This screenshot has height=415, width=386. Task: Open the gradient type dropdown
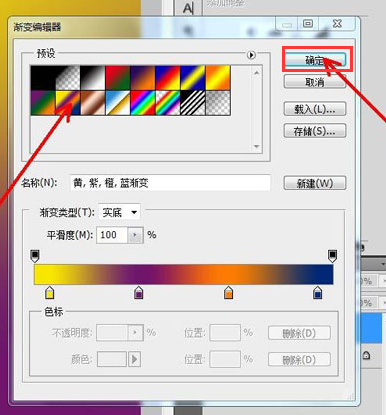[119, 212]
